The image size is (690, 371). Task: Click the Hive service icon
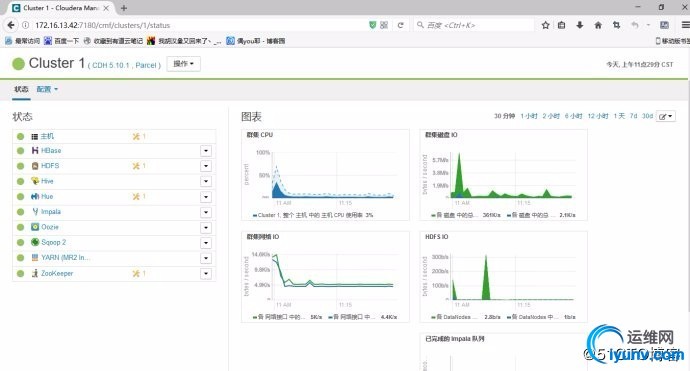coord(35,181)
